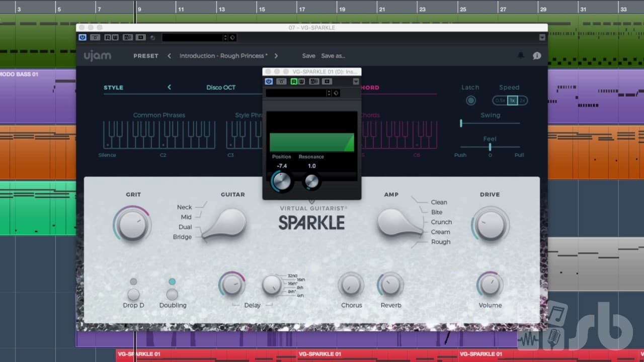This screenshot has width=644, height=362.
Task: Set Speed to 0.5x
Action: tap(500, 101)
